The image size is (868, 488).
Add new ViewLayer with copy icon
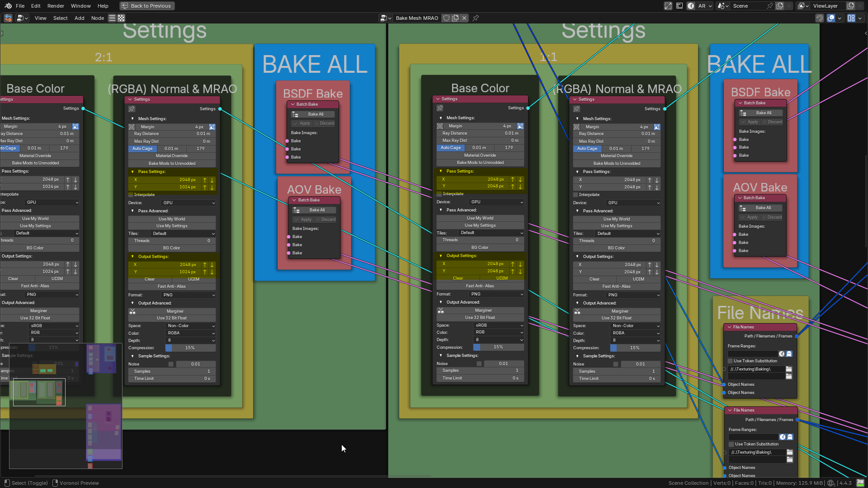[851, 6]
